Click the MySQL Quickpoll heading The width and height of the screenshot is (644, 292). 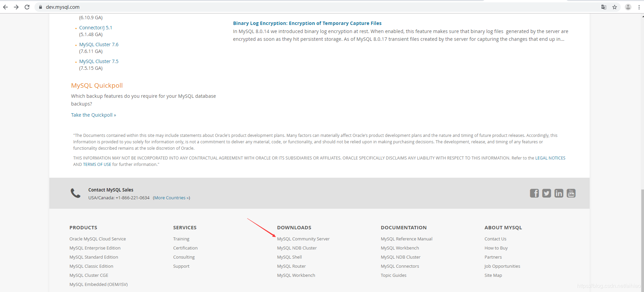point(97,86)
